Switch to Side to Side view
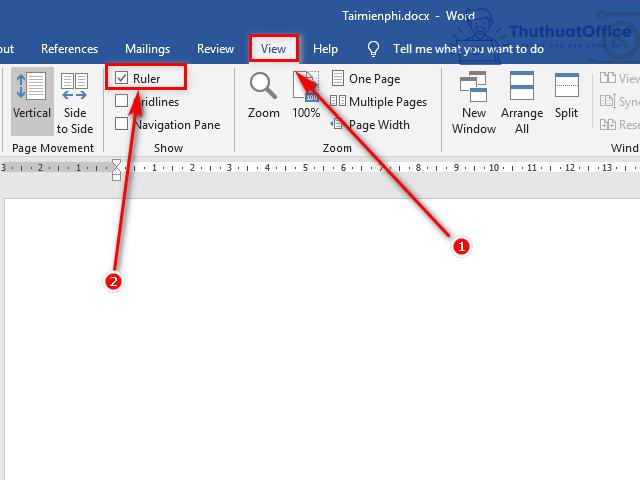 click(75, 101)
